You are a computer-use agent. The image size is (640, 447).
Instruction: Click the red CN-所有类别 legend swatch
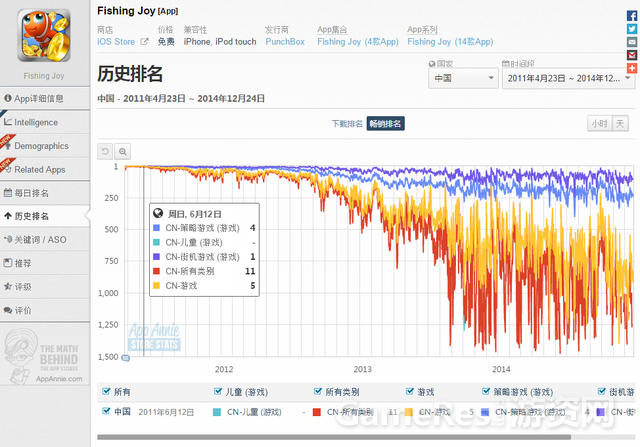[317, 412]
